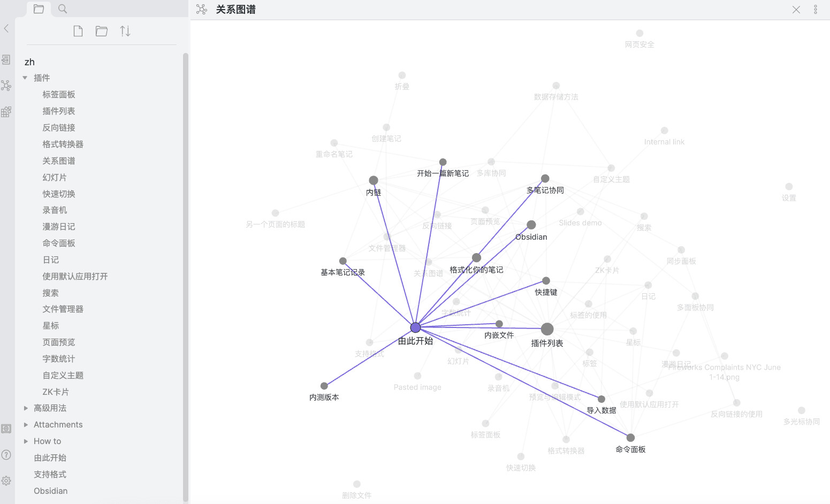
Task: Open the 命令面板 note in the sidebar
Action: tap(59, 243)
